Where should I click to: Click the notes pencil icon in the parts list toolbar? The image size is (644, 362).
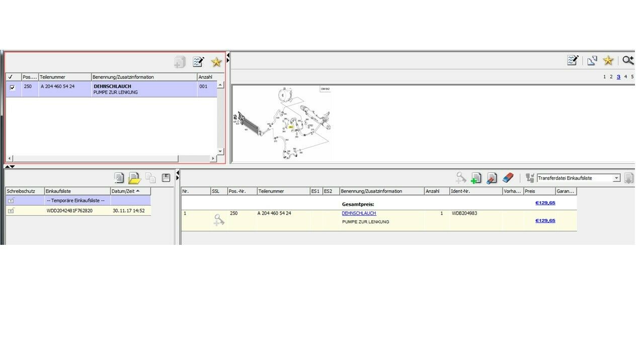198,62
